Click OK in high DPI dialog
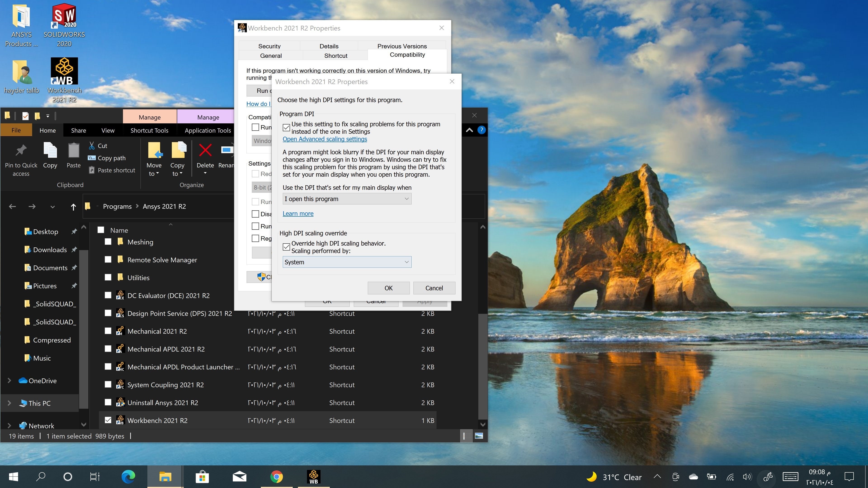The image size is (868, 488). coord(389,288)
